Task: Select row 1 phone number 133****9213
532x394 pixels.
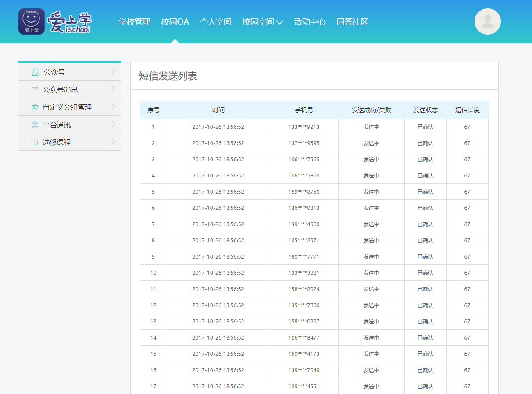Action: pyautogui.click(x=304, y=127)
